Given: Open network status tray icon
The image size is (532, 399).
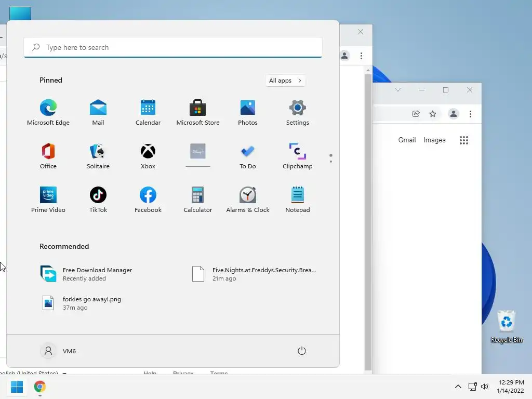Looking at the screenshot, I should [473, 387].
